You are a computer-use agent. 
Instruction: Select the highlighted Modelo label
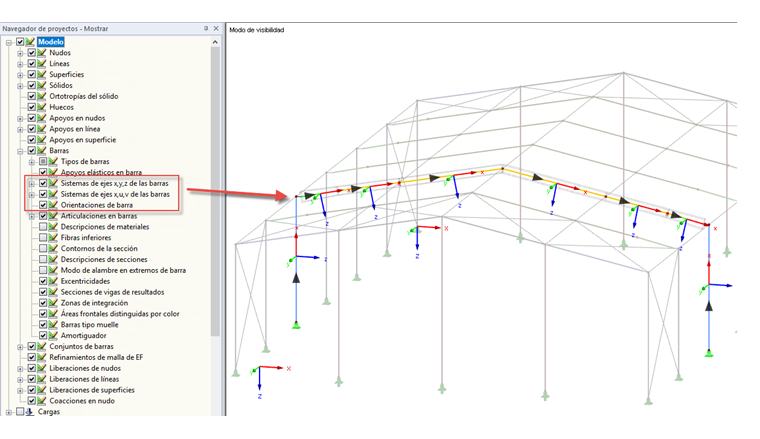(x=51, y=42)
